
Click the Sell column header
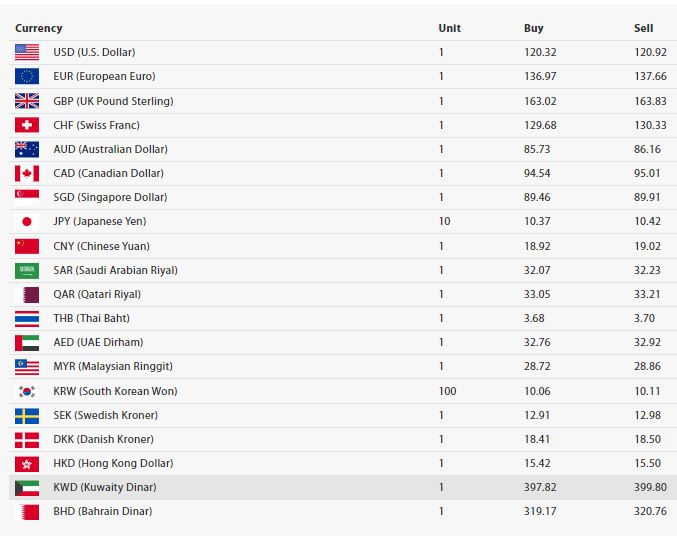tap(643, 28)
